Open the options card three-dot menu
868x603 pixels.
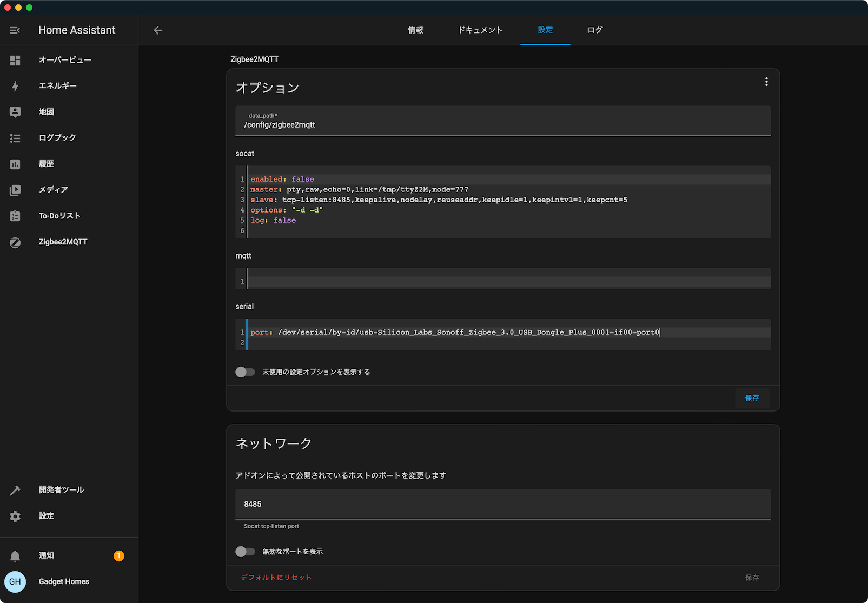click(x=766, y=82)
